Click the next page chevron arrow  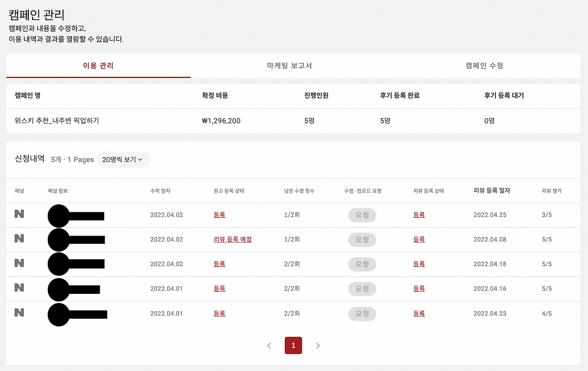tap(317, 345)
